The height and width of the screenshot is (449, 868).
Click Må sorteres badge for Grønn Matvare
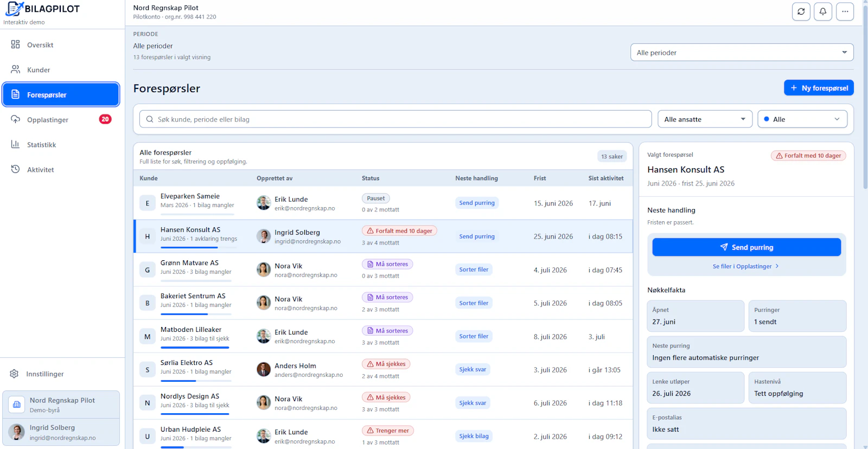[387, 264]
